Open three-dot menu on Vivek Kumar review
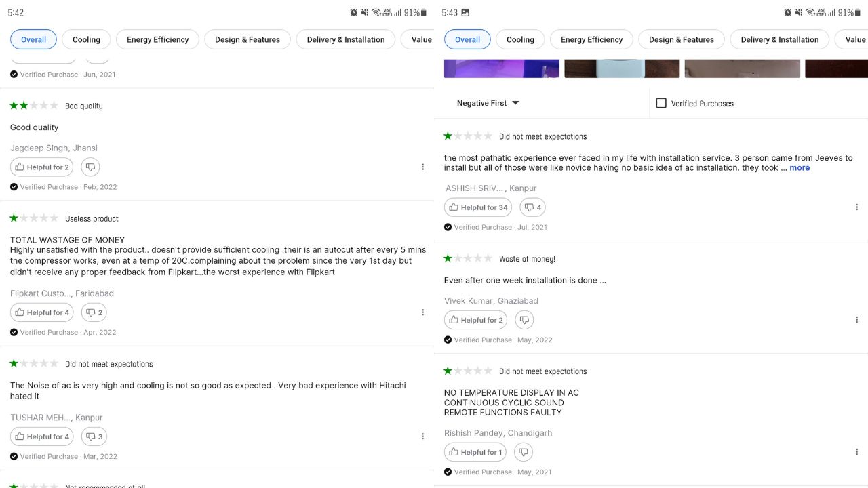This screenshot has height=488, width=868. (856, 320)
